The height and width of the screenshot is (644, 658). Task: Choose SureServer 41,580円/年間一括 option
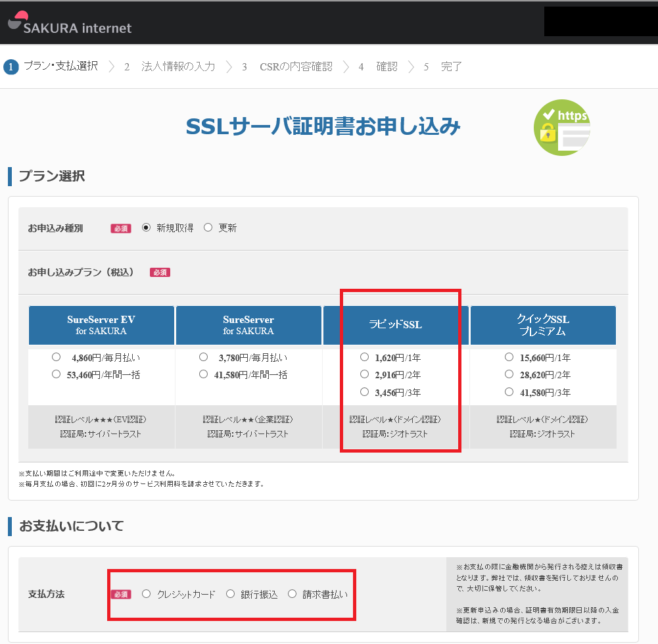204,374
